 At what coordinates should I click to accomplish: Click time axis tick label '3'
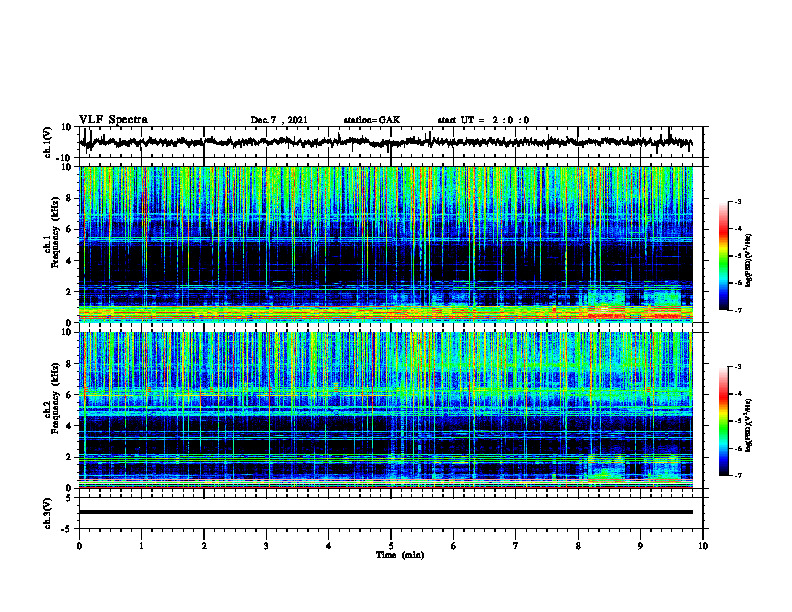[266, 546]
